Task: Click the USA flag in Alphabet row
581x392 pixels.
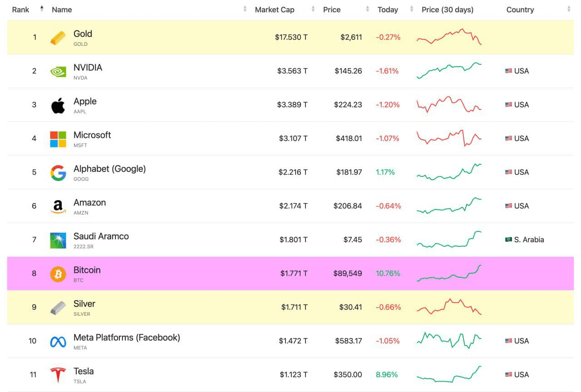Action: pyautogui.click(x=509, y=172)
